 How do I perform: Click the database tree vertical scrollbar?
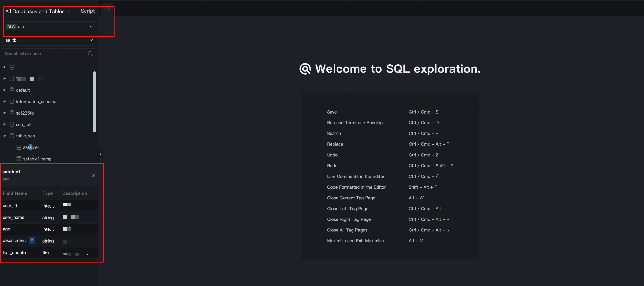click(94, 102)
